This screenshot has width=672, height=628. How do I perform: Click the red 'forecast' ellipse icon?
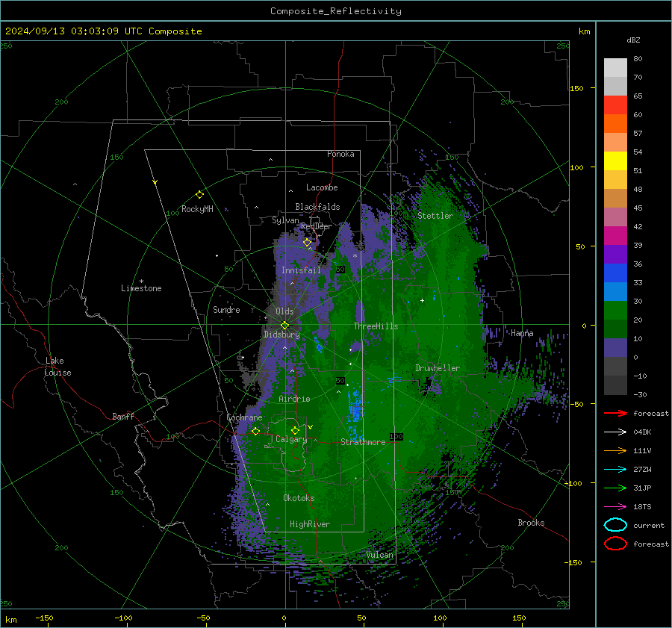pyautogui.click(x=615, y=544)
